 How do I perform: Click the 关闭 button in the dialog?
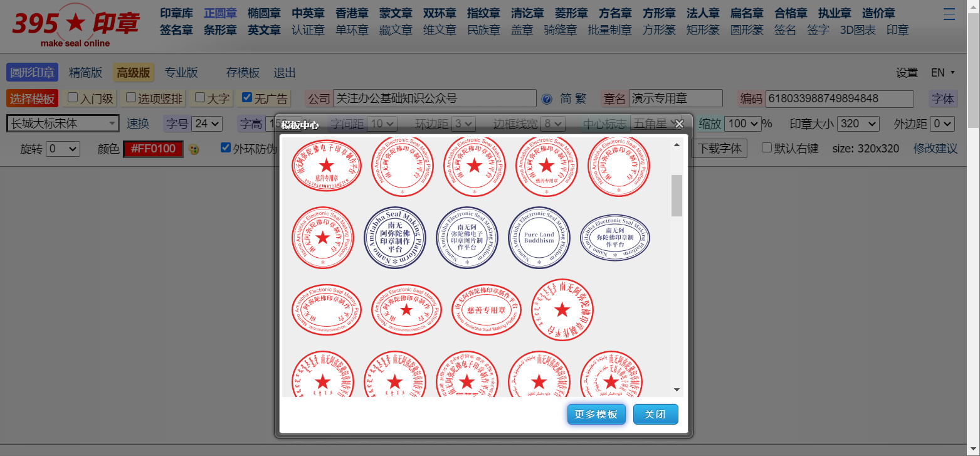[655, 415]
